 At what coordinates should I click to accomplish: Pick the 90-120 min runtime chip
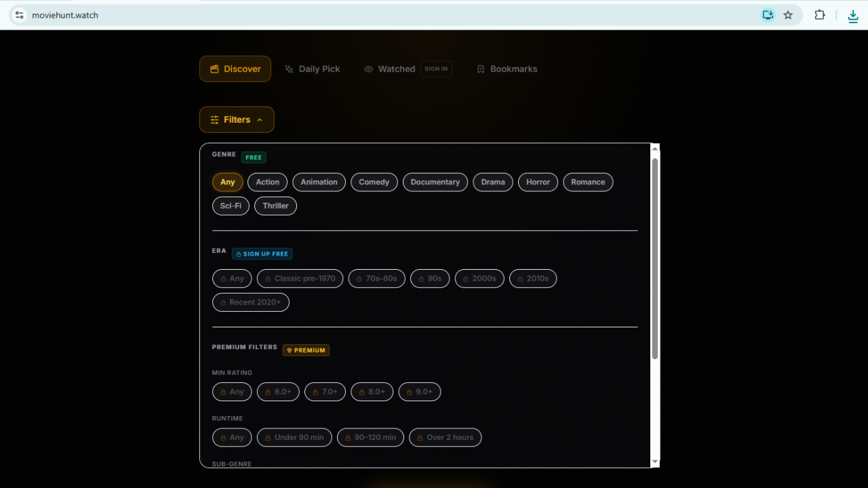[x=370, y=438]
